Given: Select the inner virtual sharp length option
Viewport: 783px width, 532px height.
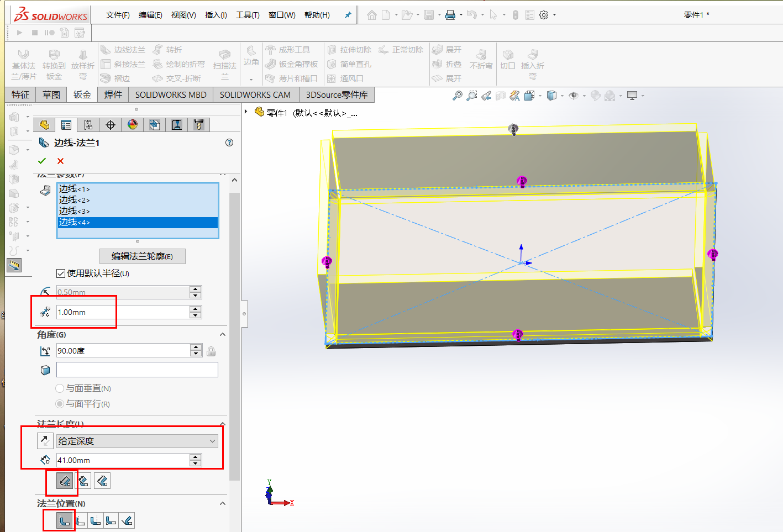Looking at the screenshot, I should click(83, 481).
